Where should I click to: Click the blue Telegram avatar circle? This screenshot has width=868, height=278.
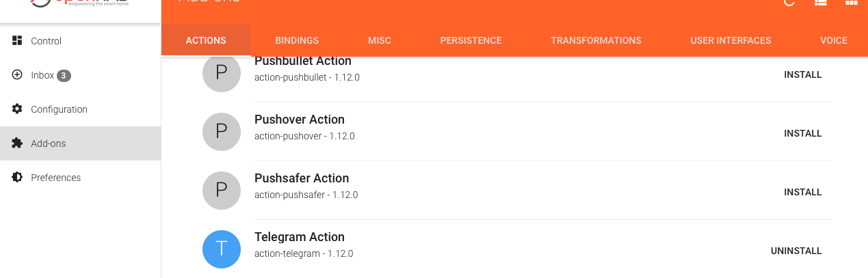pos(222,249)
